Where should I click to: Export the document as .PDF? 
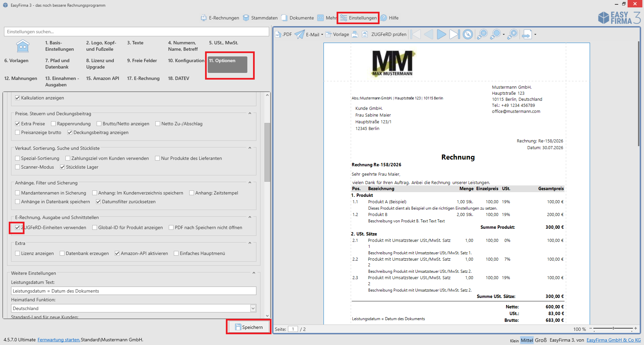tap(284, 34)
